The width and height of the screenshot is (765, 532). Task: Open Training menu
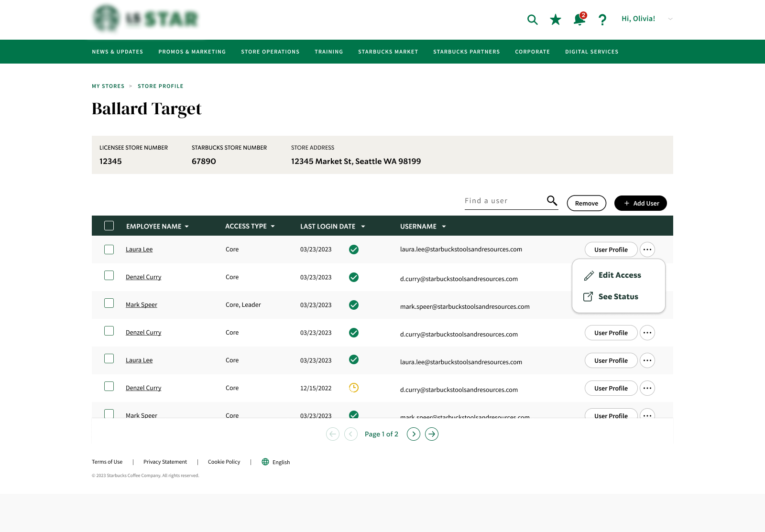pyautogui.click(x=329, y=52)
